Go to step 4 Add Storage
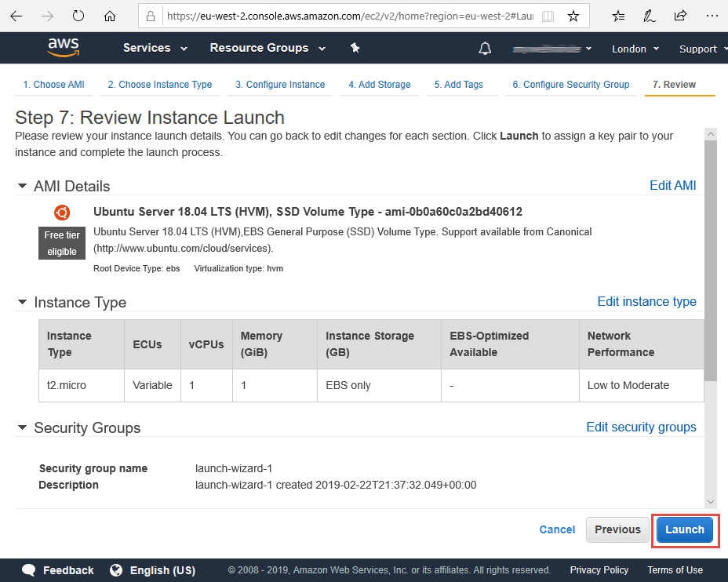 coord(380,85)
